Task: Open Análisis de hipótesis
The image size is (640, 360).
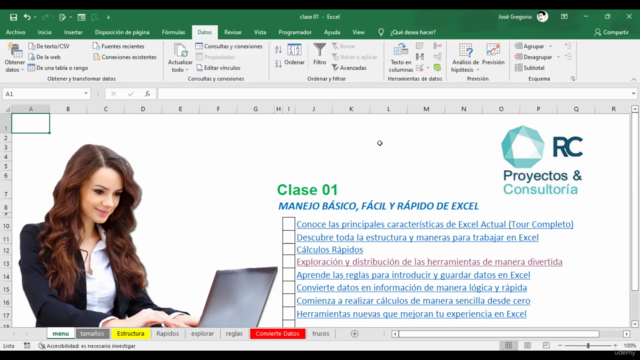Action: tap(465, 58)
